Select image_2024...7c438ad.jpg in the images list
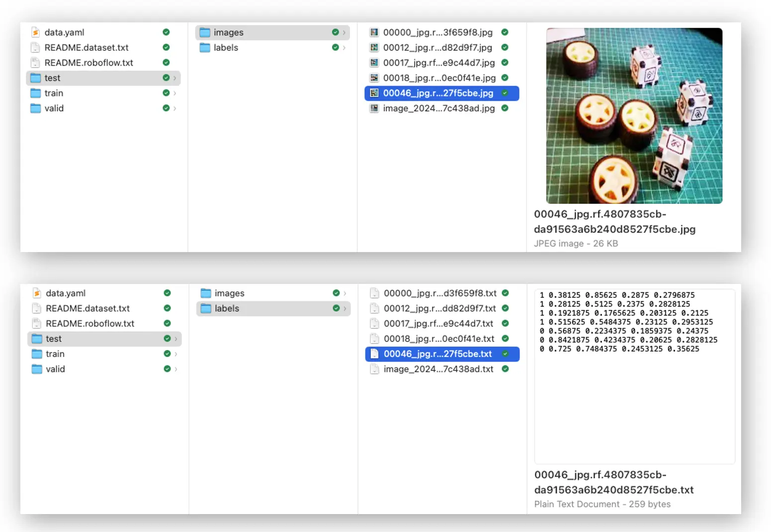The width and height of the screenshot is (771, 532). click(x=438, y=108)
